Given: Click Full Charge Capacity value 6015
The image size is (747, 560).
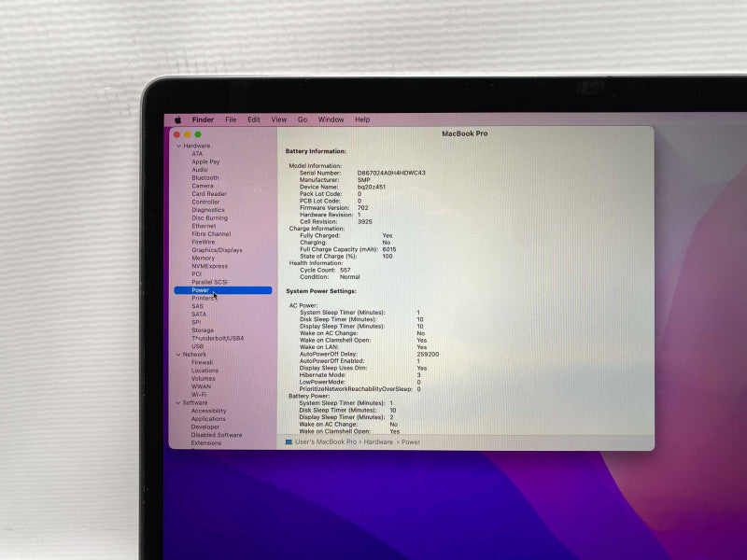Looking at the screenshot, I should click(389, 249).
